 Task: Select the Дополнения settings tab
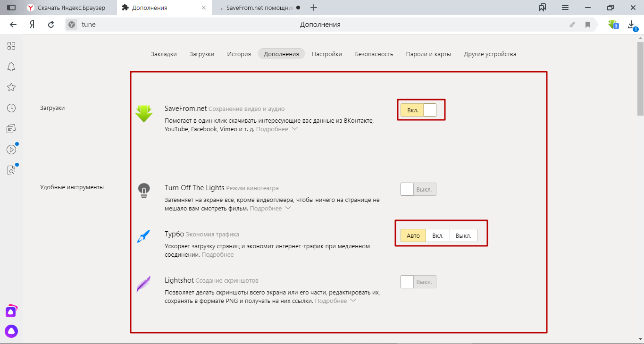pyautogui.click(x=281, y=54)
